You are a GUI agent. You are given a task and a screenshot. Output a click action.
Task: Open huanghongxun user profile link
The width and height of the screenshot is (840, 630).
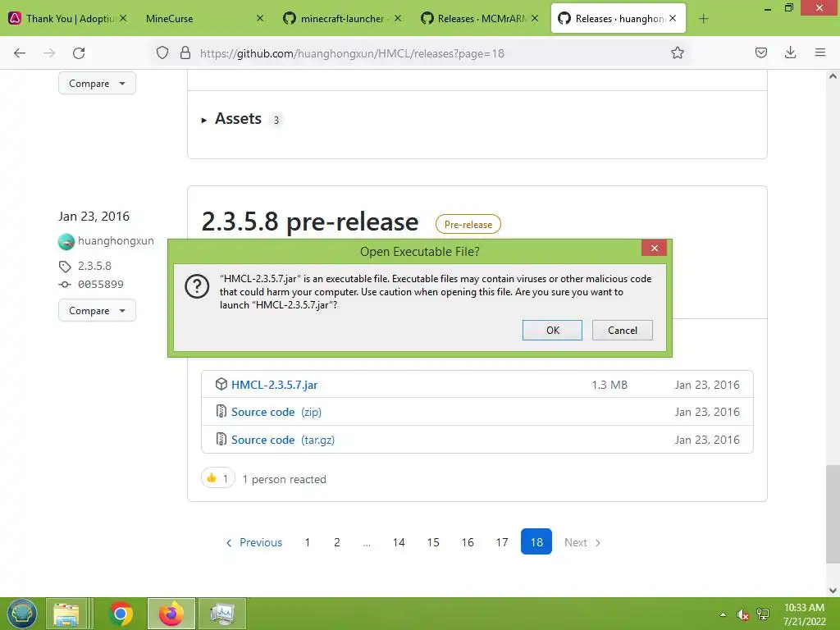(116, 241)
